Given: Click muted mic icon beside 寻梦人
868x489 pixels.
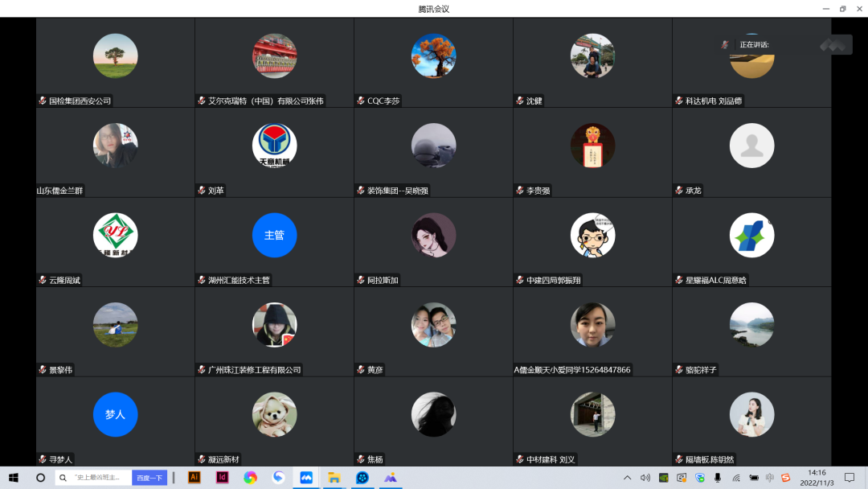Looking at the screenshot, I should click(x=42, y=460).
